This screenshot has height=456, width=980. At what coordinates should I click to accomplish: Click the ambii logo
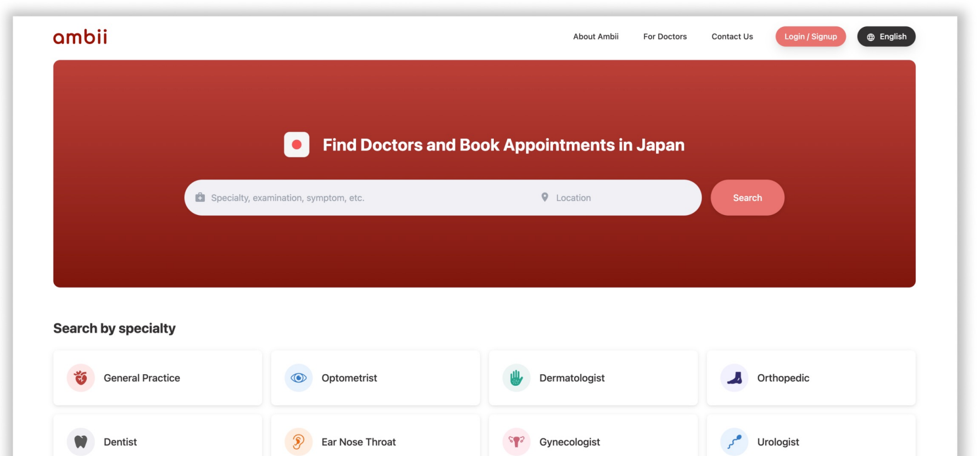click(x=80, y=37)
